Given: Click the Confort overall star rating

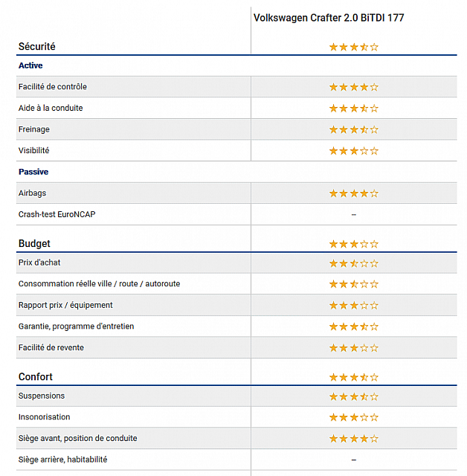Looking at the screenshot, I should tap(353, 377).
